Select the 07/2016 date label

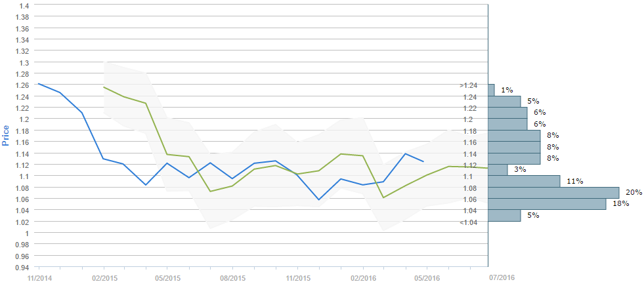coord(502,278)
